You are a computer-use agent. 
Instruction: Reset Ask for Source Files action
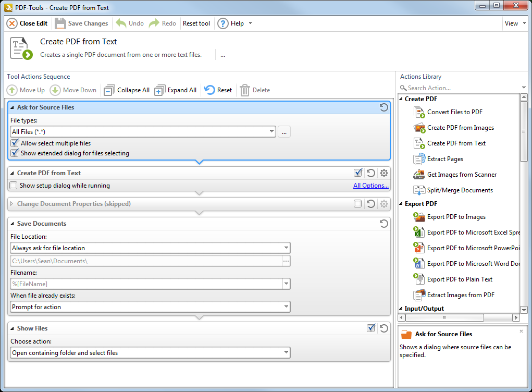click(383, 107)
